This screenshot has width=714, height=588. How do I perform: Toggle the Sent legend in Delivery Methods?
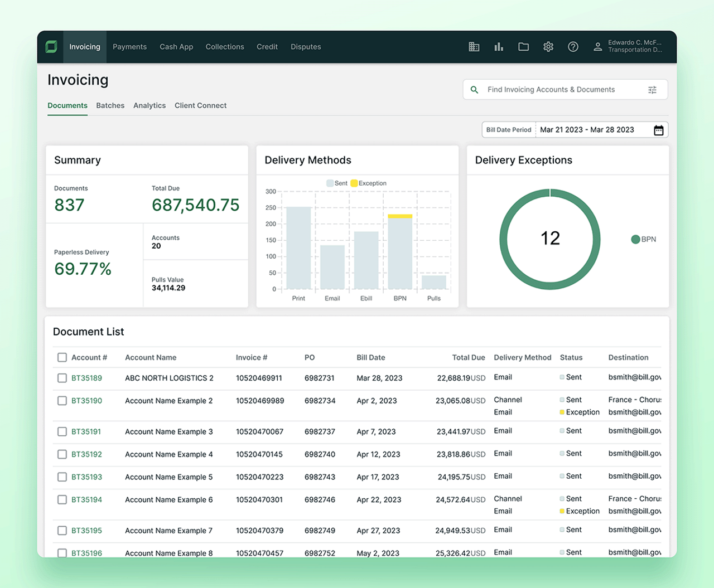click(x=337, y=183)
